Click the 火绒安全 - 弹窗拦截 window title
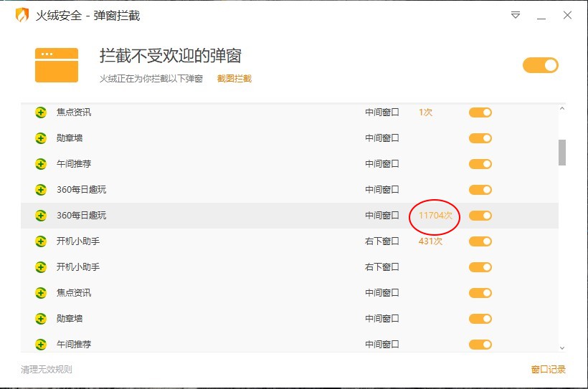 coord(87,16)
